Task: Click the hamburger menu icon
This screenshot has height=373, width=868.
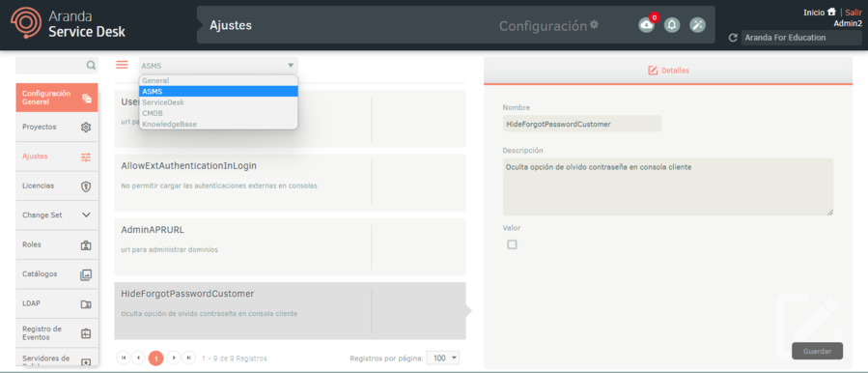Action: point(122,65)
